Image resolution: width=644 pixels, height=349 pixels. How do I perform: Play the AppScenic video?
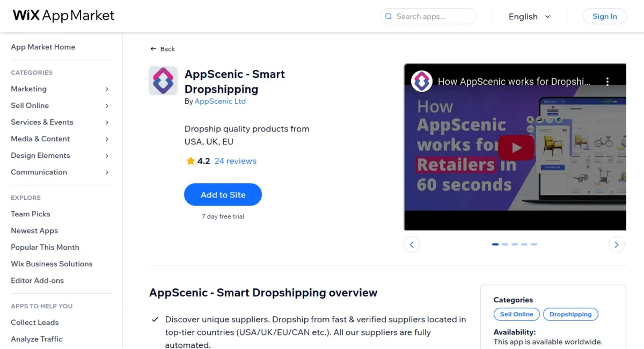(516, 148)
